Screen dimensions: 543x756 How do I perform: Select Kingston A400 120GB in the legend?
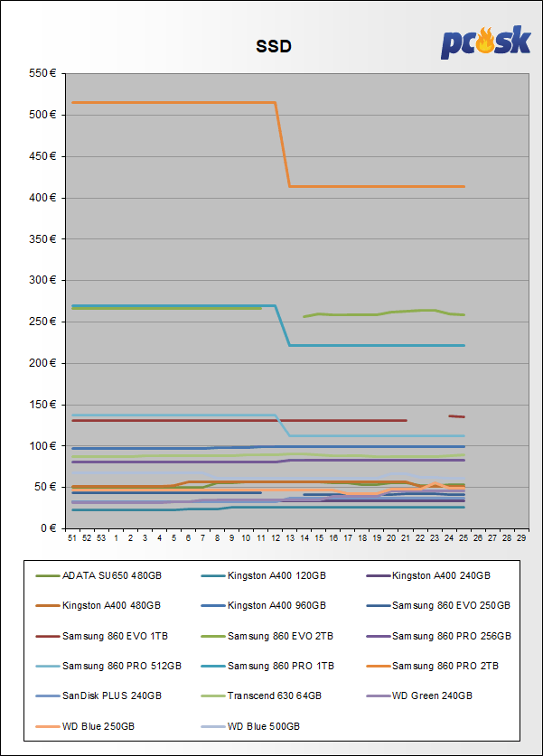[274, 574]
